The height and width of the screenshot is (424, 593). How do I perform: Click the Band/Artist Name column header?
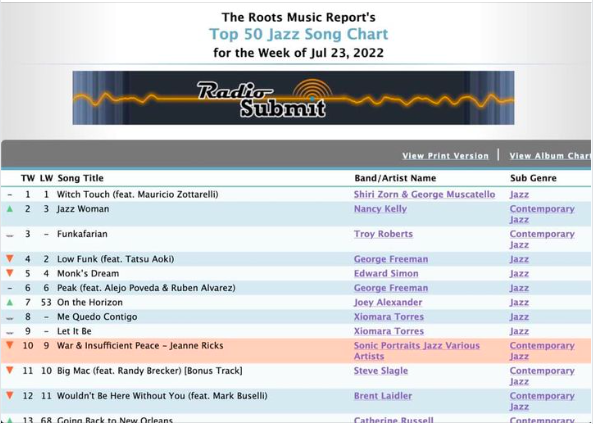[395, 178]
